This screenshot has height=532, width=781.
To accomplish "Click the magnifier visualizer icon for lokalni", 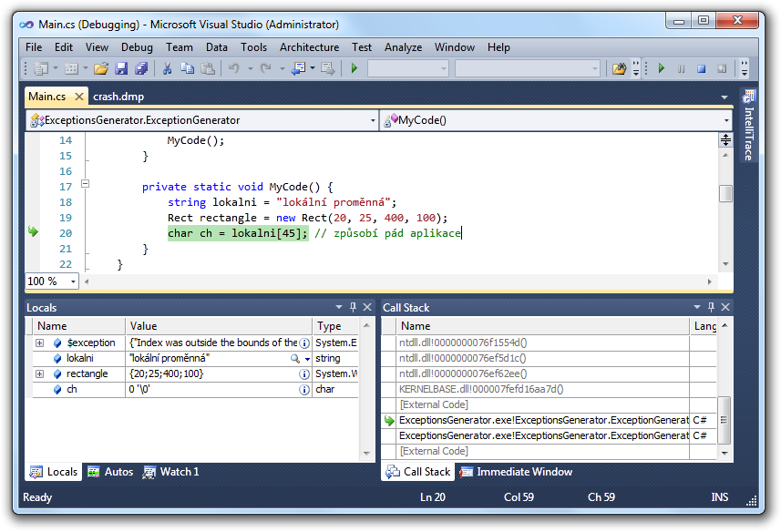I will point(295,358).
